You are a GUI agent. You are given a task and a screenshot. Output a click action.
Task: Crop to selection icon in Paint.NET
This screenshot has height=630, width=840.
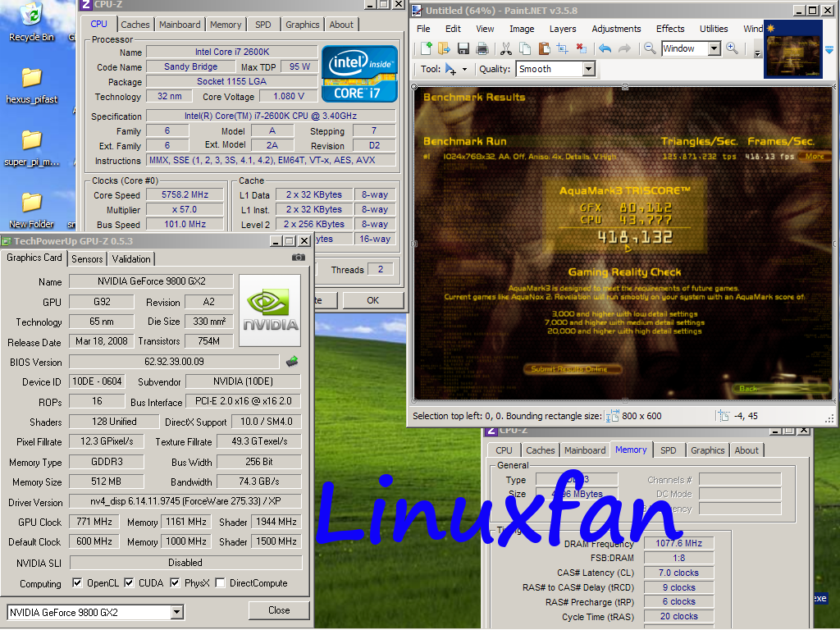(563, 48)
